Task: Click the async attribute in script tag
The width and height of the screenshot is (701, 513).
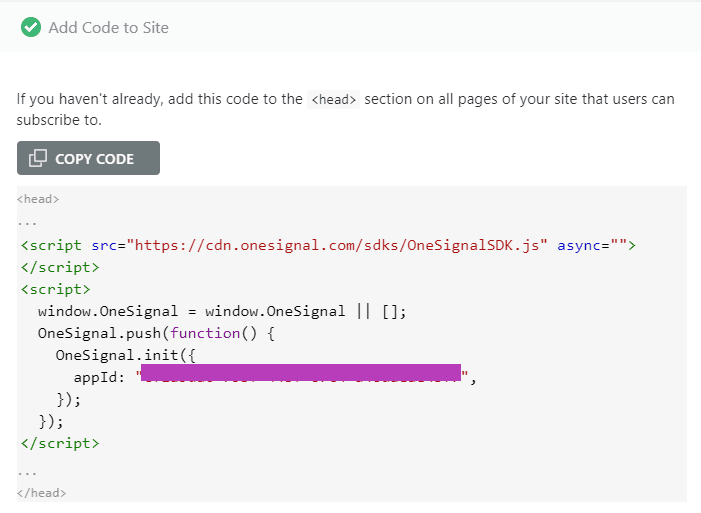Action: pyautogui.click(x=591, y=245)
